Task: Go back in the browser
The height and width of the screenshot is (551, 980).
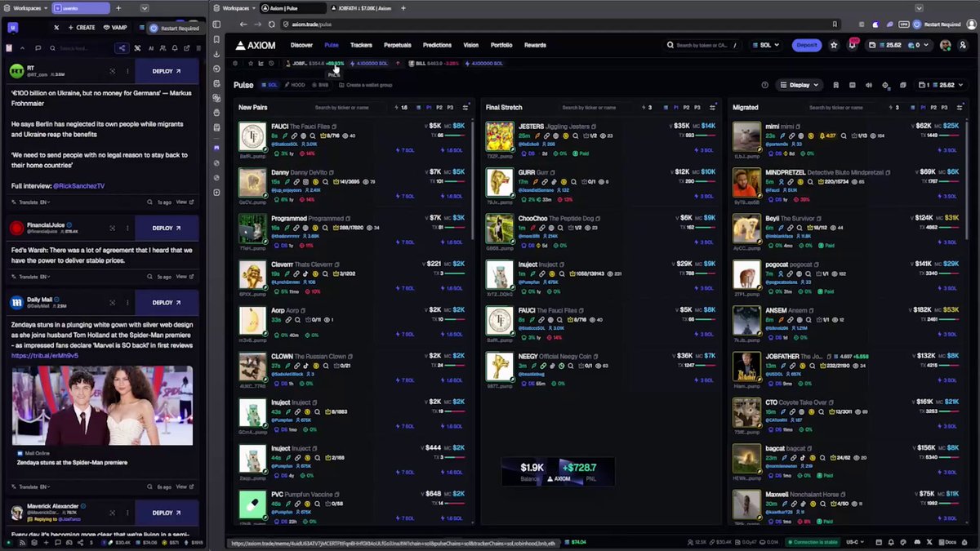Action: pyautogui.click(x=243, y=24)
